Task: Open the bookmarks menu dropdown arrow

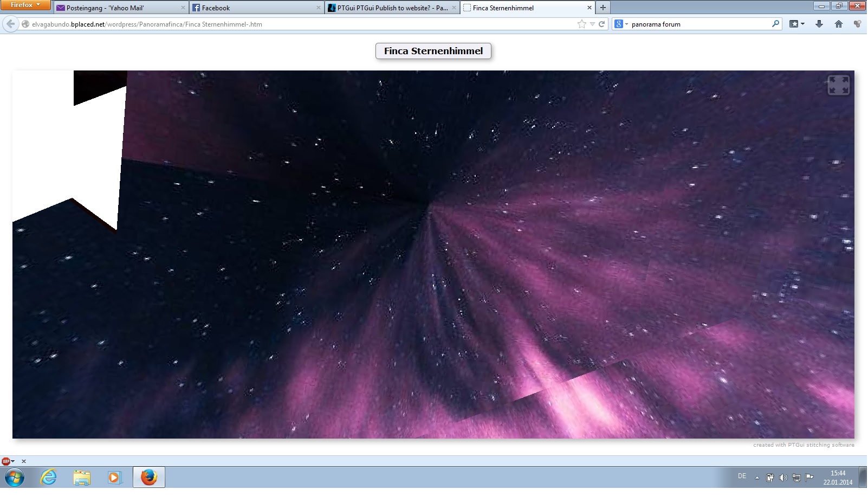Action: pyautogui.click(x=802, y=24)
